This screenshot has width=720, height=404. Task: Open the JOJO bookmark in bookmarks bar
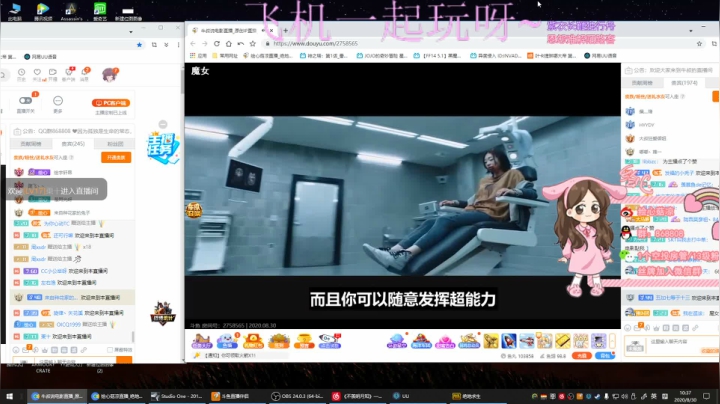point(381,56)
